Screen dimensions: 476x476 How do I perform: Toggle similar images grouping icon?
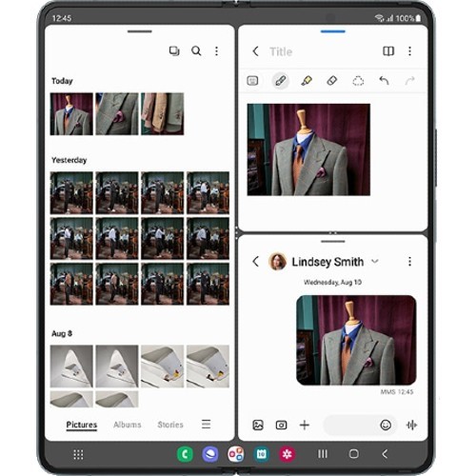(174, 50)
